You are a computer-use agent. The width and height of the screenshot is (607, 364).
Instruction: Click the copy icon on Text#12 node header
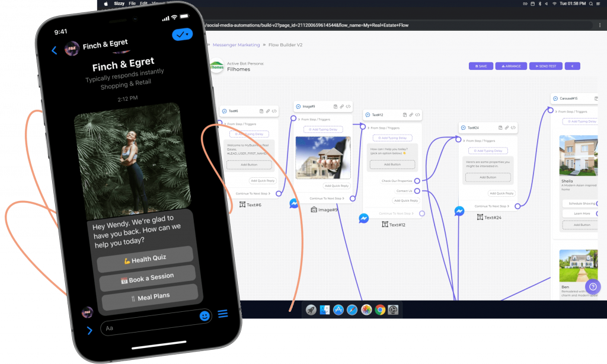(404, 114)
